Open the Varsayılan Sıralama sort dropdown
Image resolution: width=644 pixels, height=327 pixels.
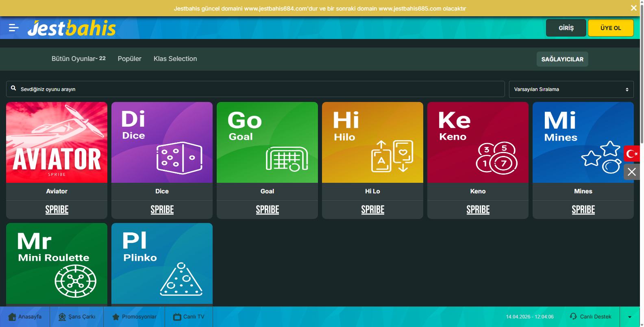tap(571, 89)
